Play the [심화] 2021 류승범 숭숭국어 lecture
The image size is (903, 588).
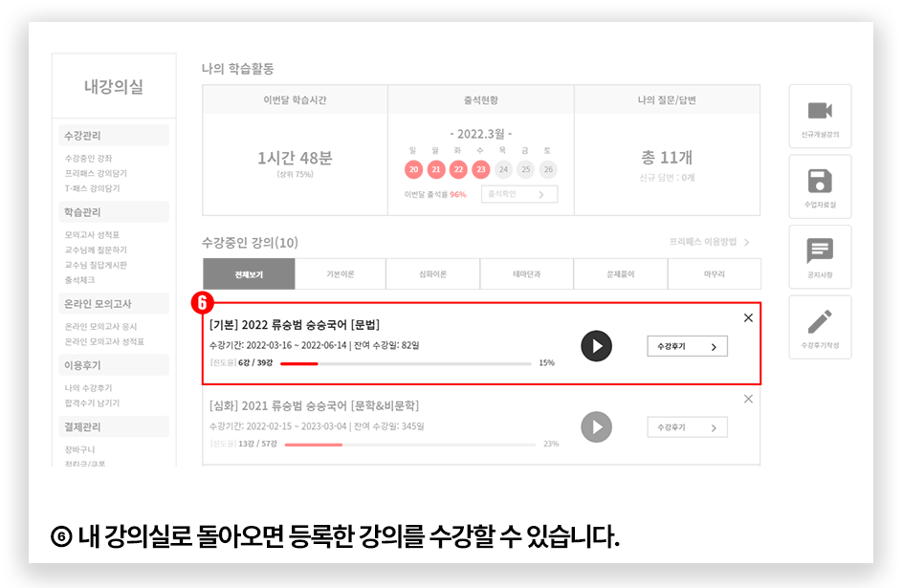(x=596, y=427)
